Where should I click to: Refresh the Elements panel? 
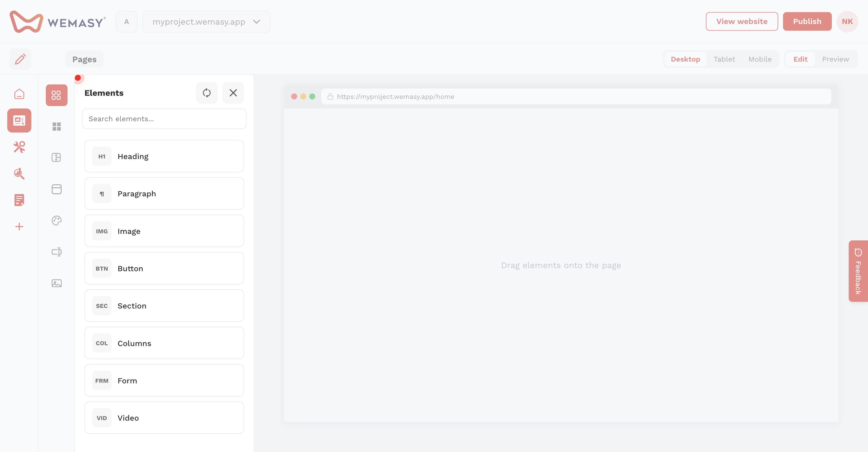(x=207, y=93)
